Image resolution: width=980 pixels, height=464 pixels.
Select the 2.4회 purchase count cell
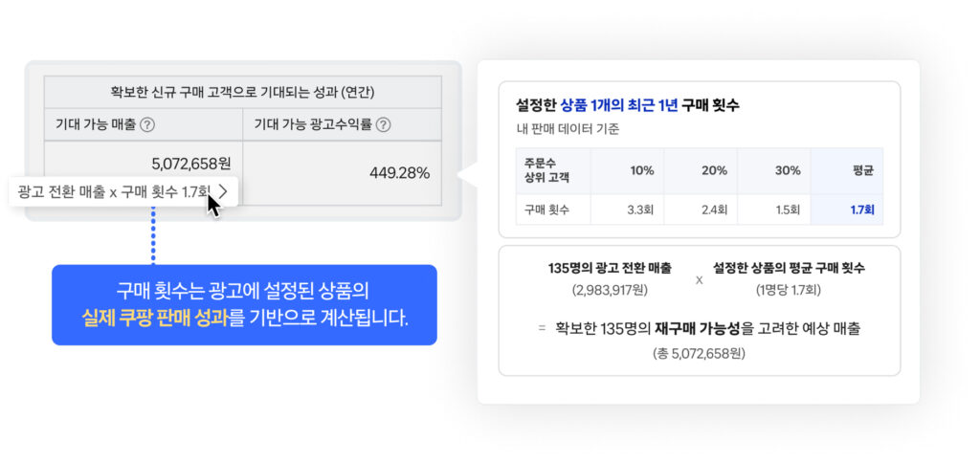700,210
